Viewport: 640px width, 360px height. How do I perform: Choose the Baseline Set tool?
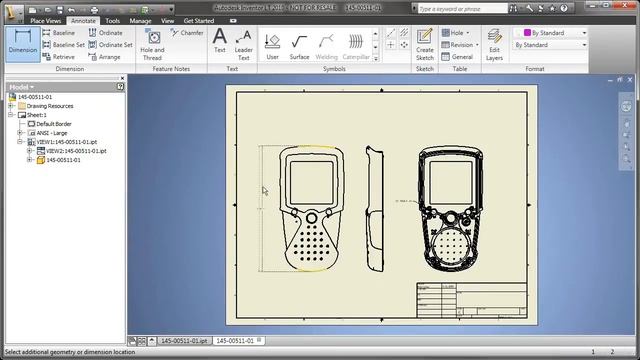click(x=64, y=45)
